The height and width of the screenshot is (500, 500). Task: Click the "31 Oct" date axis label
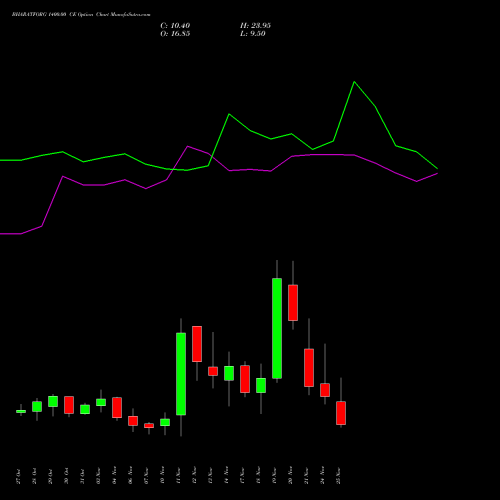coord(82,477)
